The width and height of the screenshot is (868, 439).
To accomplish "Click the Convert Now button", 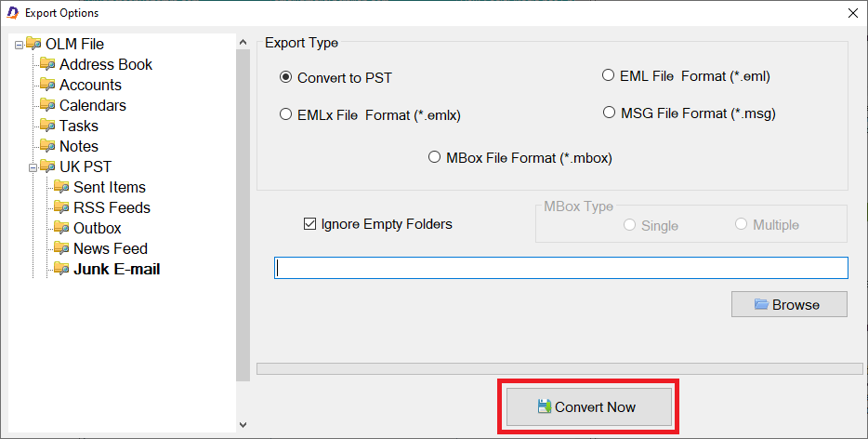I will point(589,406).
